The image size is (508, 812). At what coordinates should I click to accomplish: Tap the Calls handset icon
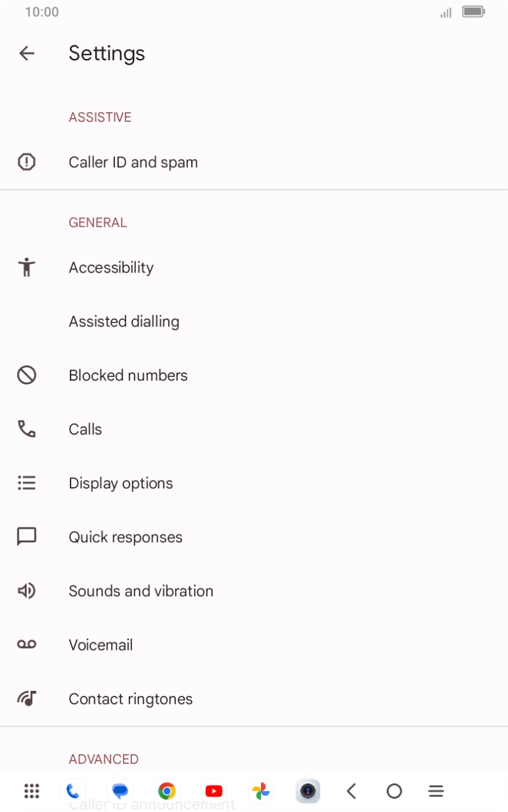coord(26,429)
